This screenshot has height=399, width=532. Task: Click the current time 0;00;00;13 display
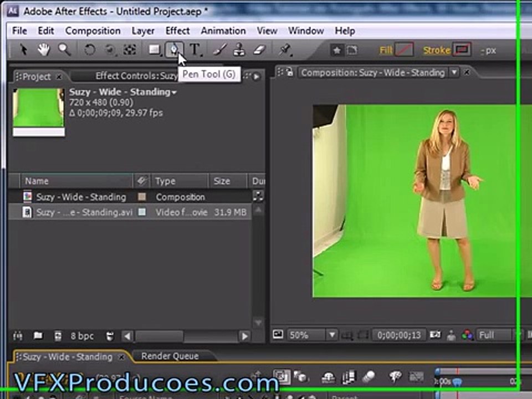pyautogui.click(x=398, y=335)
